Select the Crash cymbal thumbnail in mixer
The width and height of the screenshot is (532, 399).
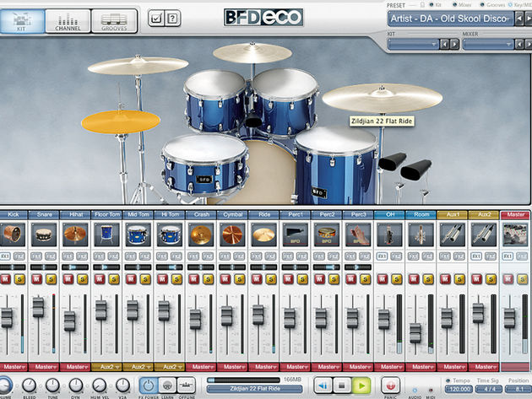click(x=201, y=235)
